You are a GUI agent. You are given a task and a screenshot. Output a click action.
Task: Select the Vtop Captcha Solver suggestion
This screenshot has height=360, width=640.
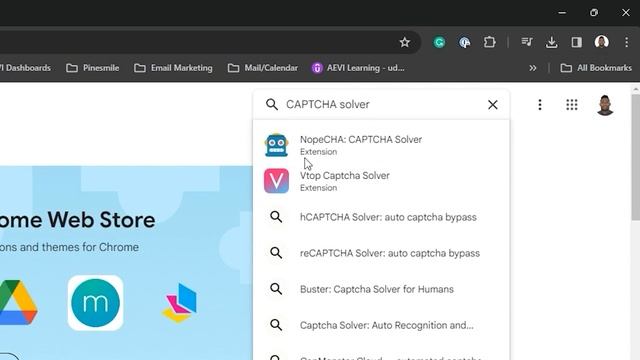click(x=382, y=181)
